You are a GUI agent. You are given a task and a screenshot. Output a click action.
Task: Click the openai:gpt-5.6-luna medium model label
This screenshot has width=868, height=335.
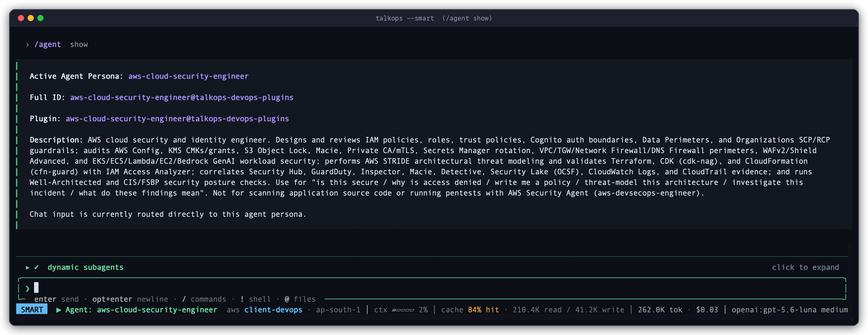[x=789, y=310]
